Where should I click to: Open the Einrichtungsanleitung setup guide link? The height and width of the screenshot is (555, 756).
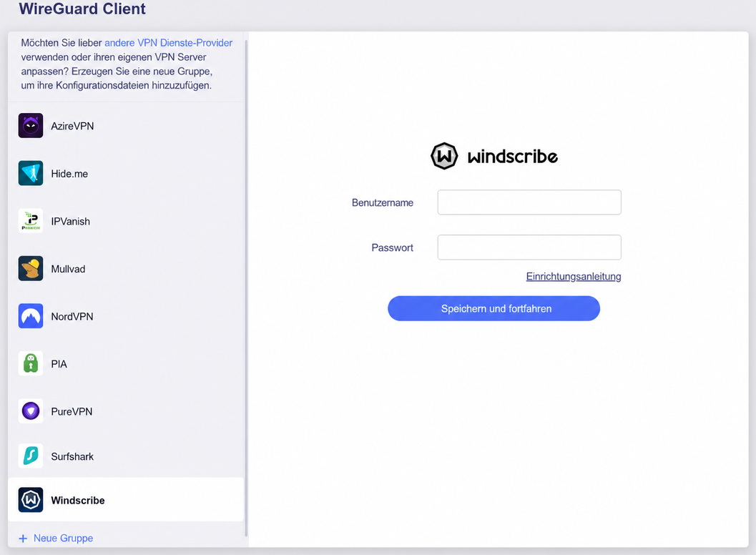pyautogui.click(x=574, y=276)
